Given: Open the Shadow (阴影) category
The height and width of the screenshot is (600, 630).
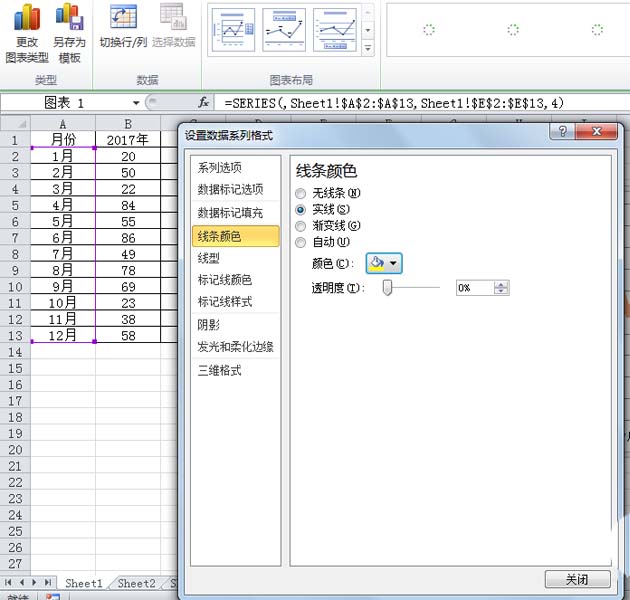Looking at the screenshot, I should [209, 325].
